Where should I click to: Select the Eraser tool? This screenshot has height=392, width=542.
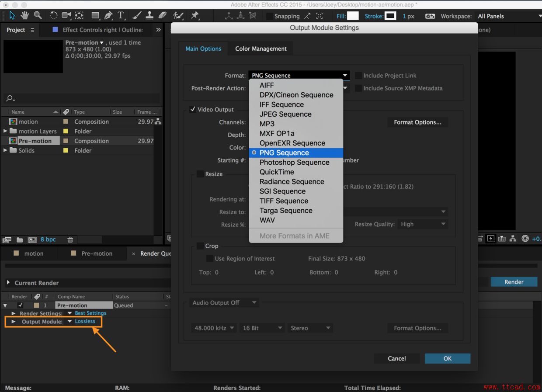point(163,15)
